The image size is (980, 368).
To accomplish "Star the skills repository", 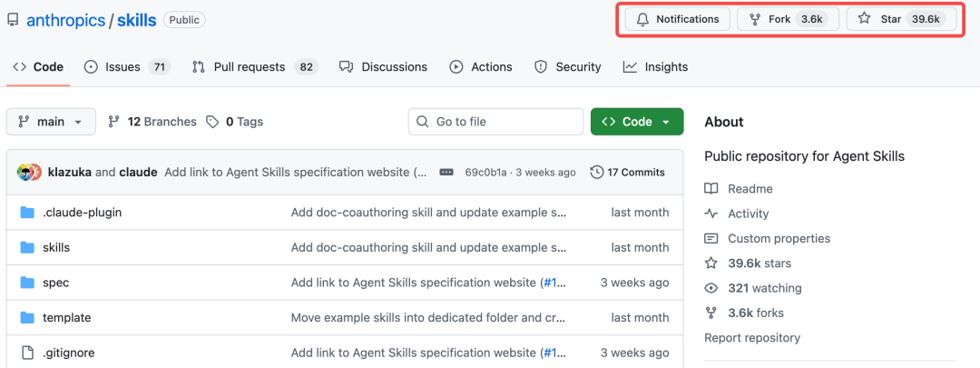I will coord(900,19).
